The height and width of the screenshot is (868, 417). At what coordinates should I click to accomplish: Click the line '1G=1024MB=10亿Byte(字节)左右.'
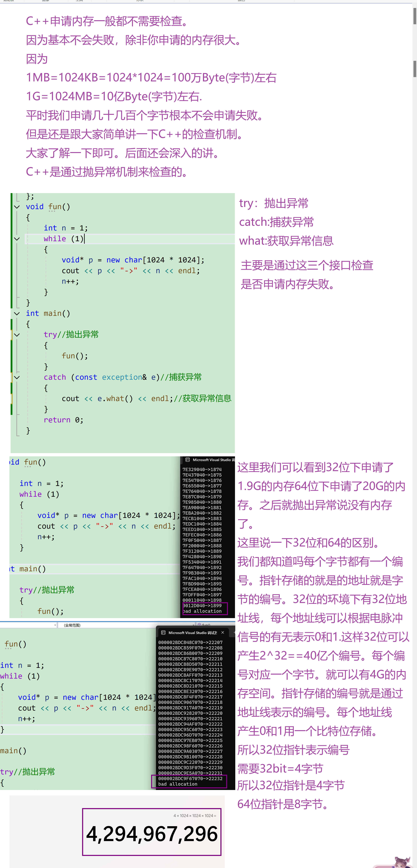tap(114, 96)
